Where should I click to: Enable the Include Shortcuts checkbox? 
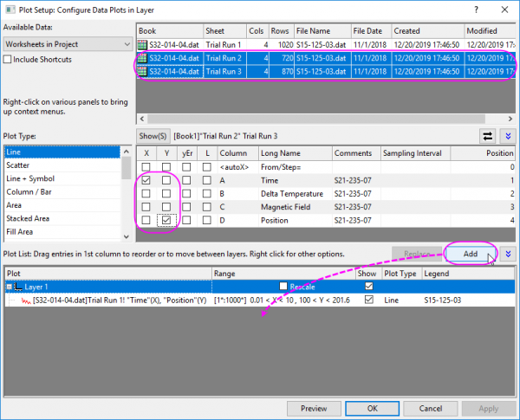(x=9, y=60)
